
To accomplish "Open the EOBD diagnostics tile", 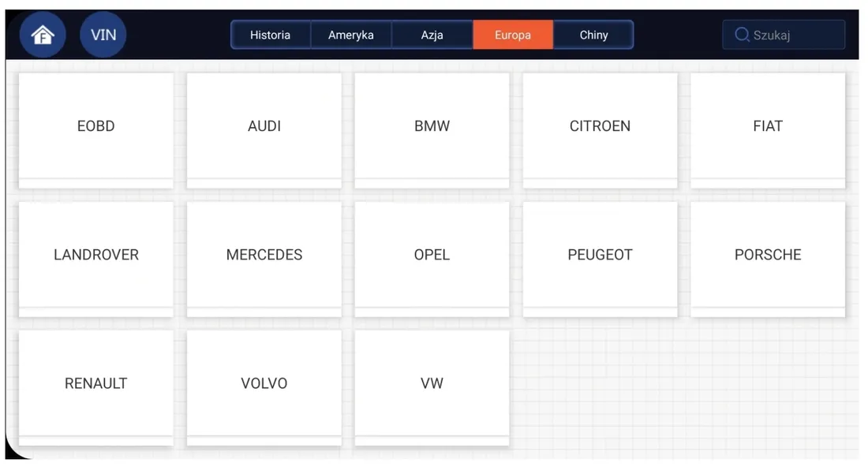I will click(x=96, y=126).
